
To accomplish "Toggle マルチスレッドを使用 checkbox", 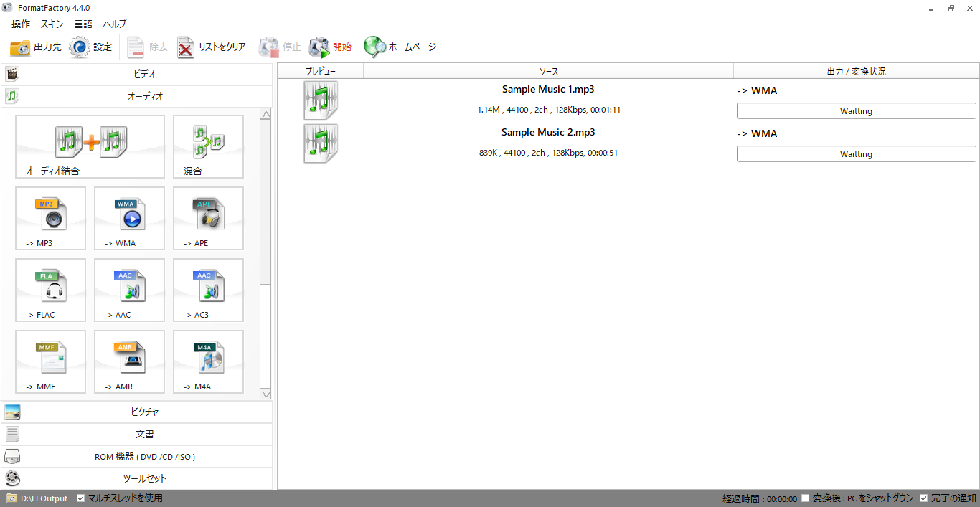I will click(x=81, y=498).
